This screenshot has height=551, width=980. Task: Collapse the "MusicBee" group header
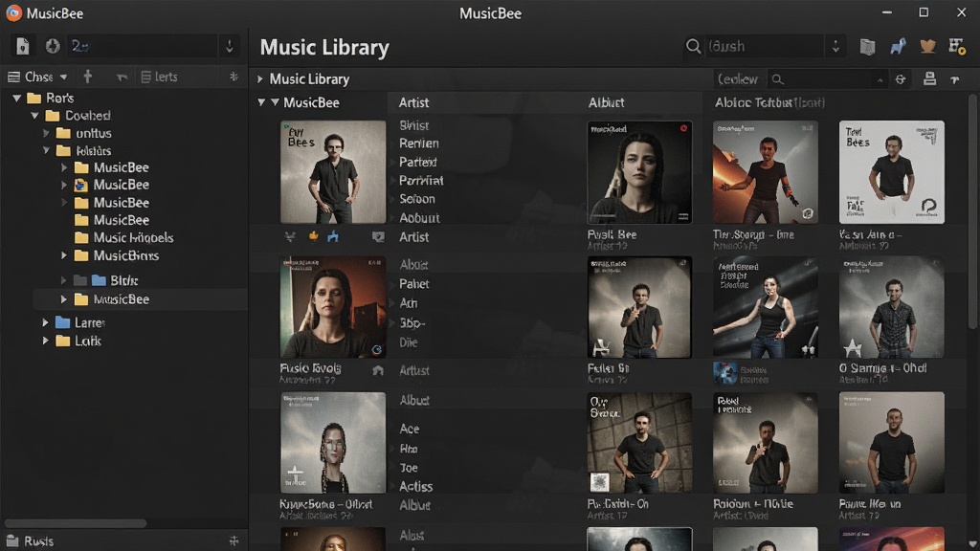tap(261, 102)
